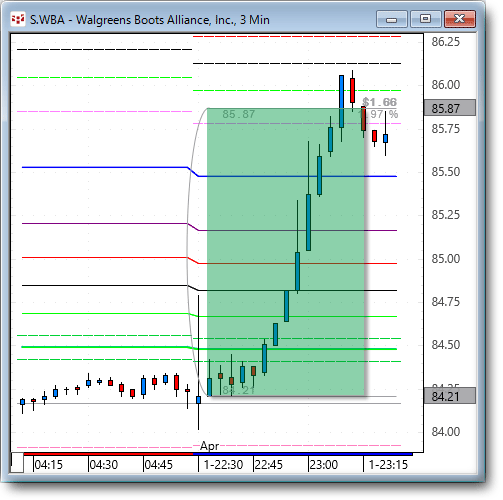Viewport: 503px width, 500px height.
Task: Click the Apr month label on chart
Action: pyautogui.click(x=209, y=446)
